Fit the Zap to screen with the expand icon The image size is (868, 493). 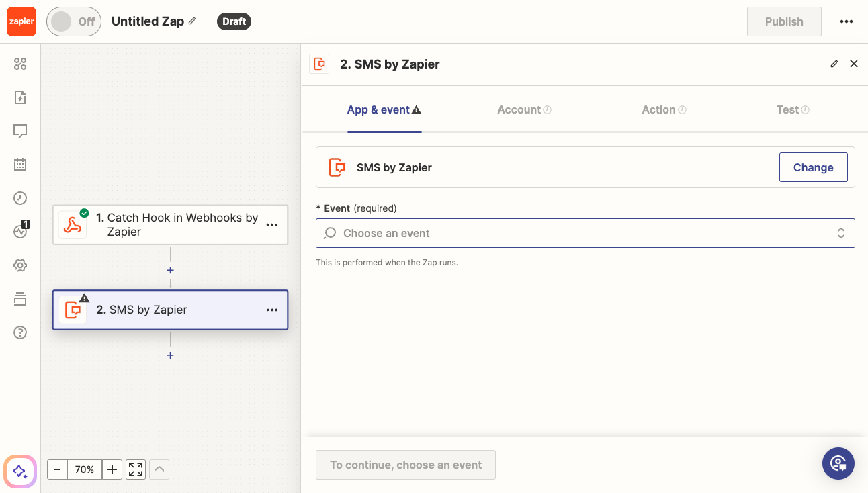(x=136, y=469)
